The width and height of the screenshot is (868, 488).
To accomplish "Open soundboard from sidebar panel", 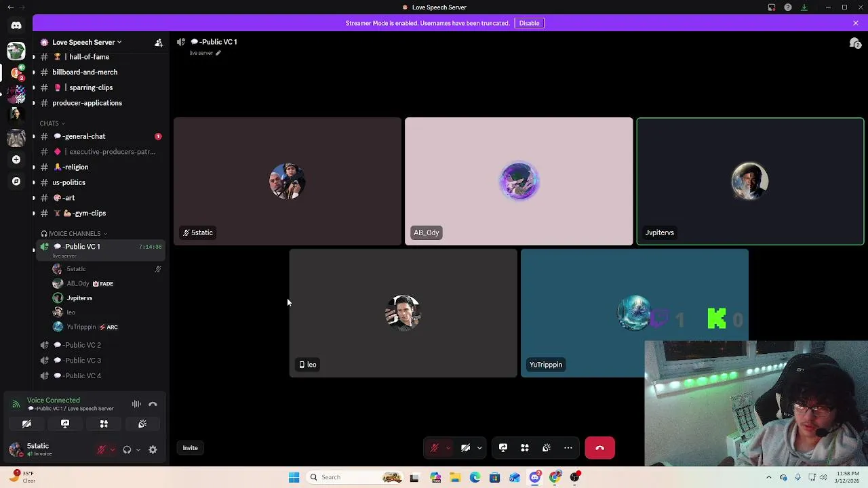I will pyautogui.click(x=142, y=424).
